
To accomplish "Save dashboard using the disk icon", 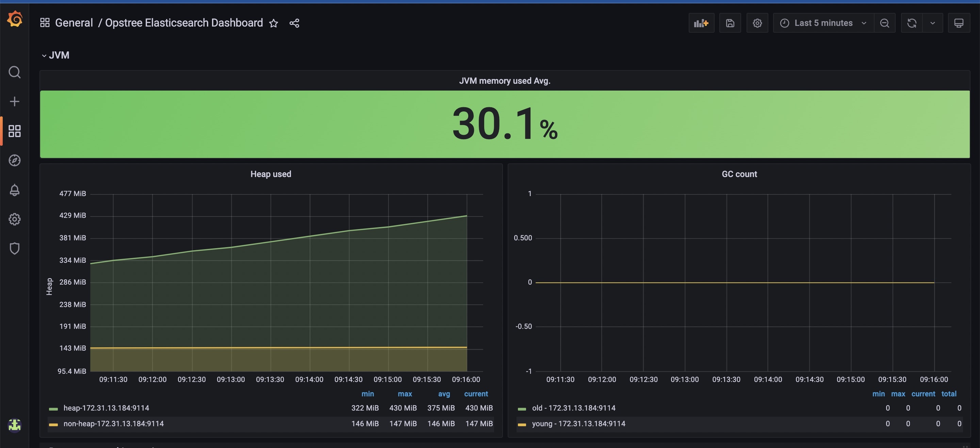I will 730,23.
